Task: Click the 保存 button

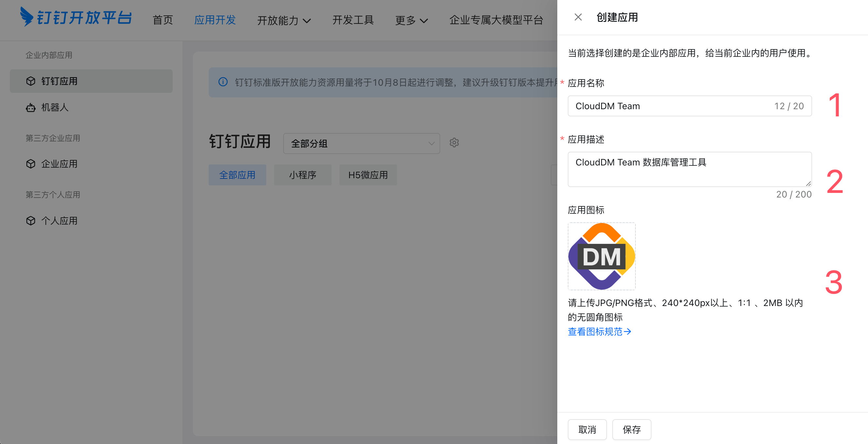Action: coord(631,430)
